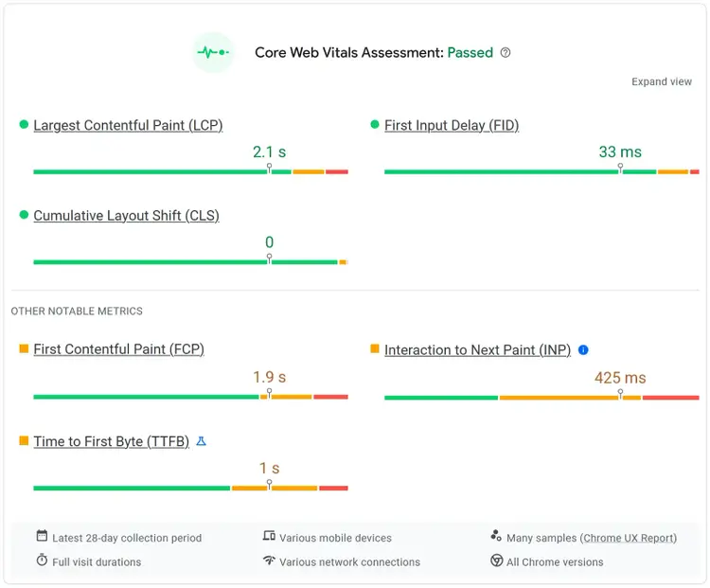Open First Input Delay (FID) link
Viewport: 710px width, 588px height.
(x=452, y=125)
